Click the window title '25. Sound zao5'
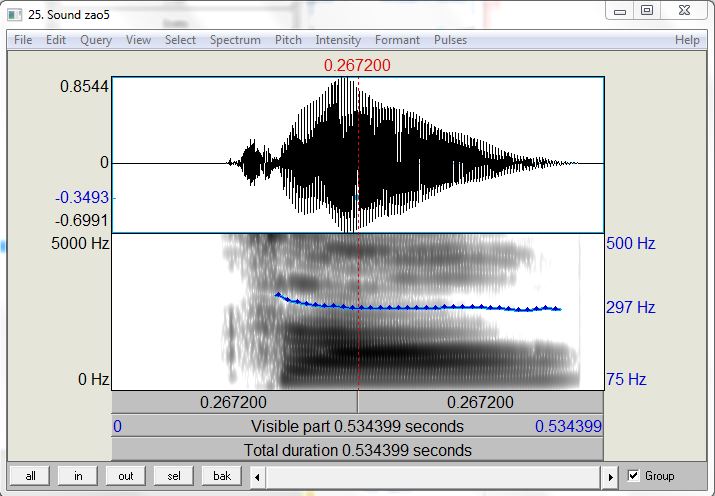Screen dimensions: 715x496 click(x=69, y=15)
